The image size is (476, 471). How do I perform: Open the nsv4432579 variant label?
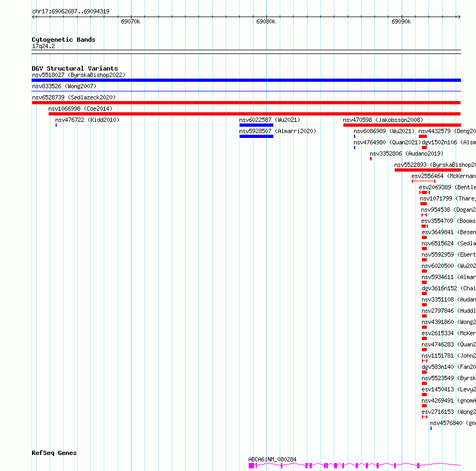pos(447,131)
